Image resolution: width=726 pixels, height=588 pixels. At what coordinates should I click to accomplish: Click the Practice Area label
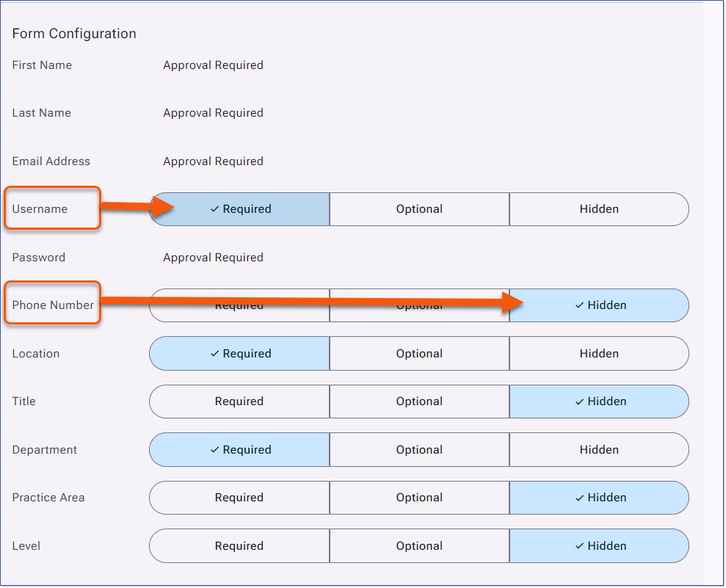48,498
